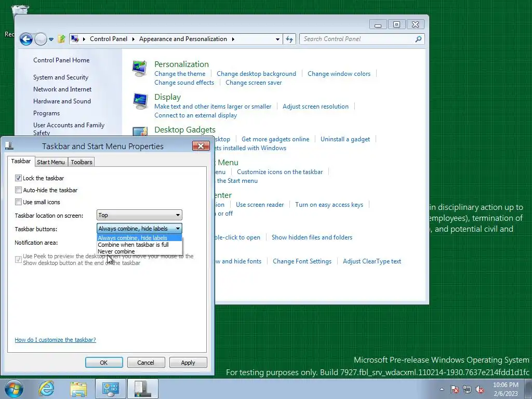This screenshot has height=399, width=532.
Task: Click OK in Taskbar Properties
Action: tap(104, 362)
